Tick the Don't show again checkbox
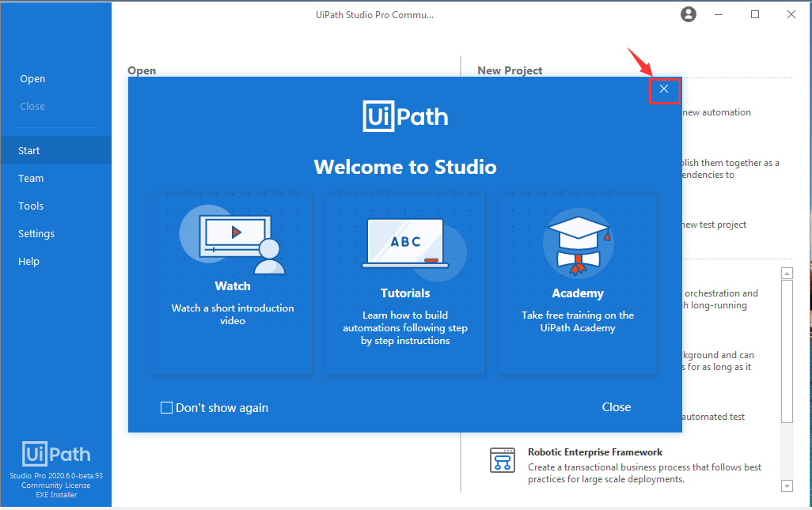The image size is (812, 510). (166, 407)
